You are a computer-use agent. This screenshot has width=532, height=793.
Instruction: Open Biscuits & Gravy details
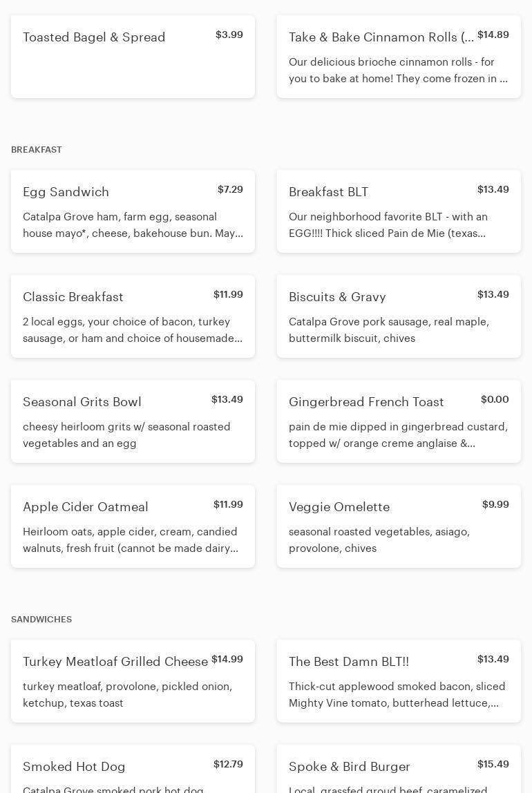(399, 316)
